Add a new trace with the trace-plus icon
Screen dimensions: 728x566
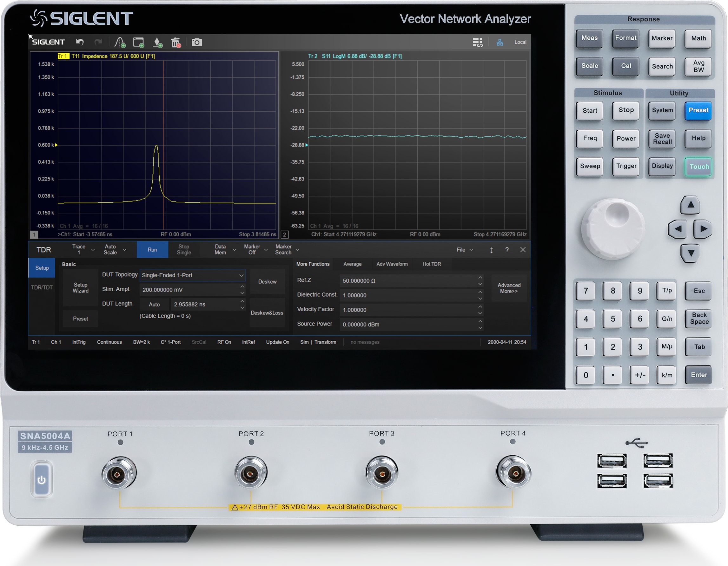[120, 42]
